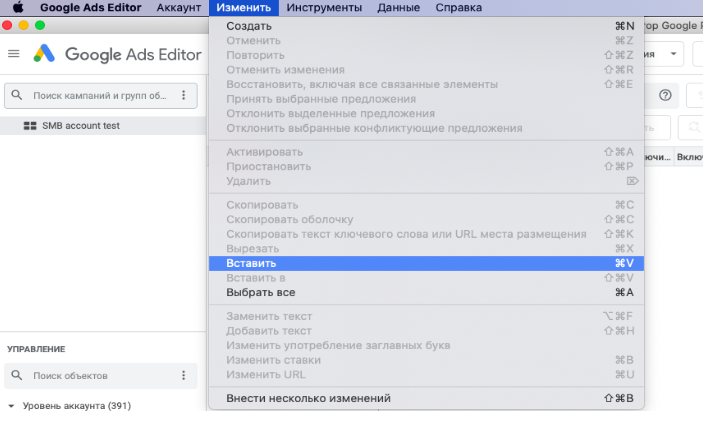Choose Активировать menu entry
The image size is (703, 422).
pos(426,152)
